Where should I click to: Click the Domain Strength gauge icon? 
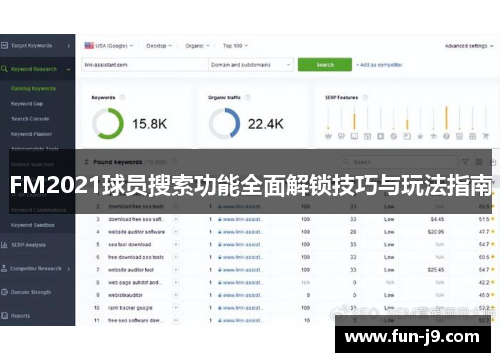tap(4, 292)
